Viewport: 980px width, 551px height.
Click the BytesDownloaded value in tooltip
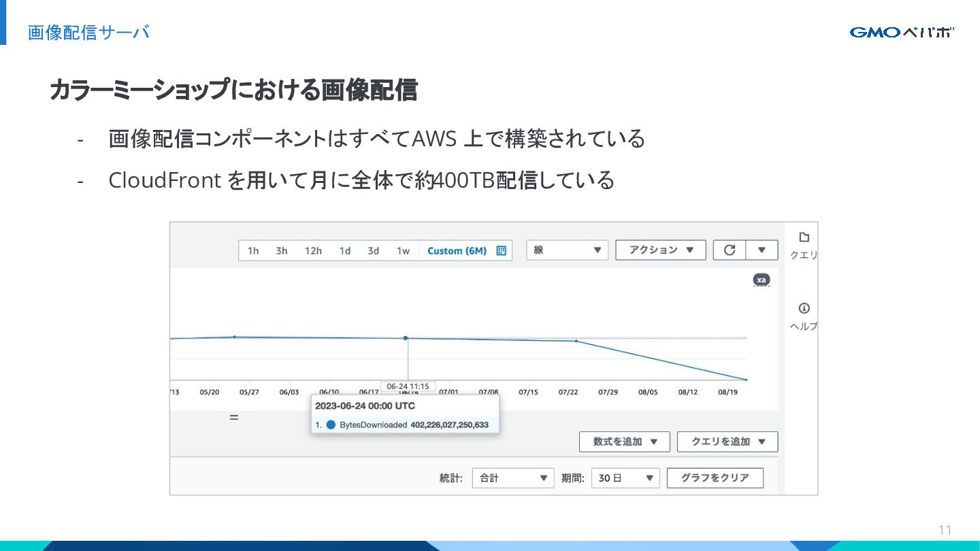(x=449, y=425)
